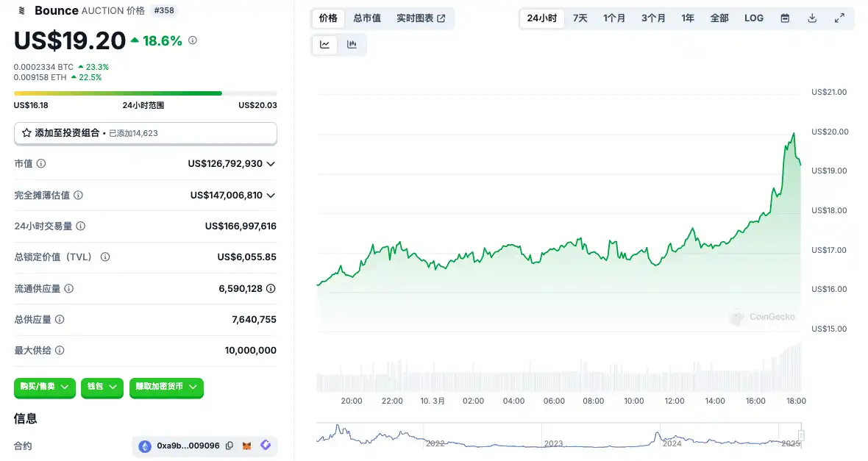
Task: Open the 总锁定价值（TVL）info icon
Action: [x=105, y=257]
